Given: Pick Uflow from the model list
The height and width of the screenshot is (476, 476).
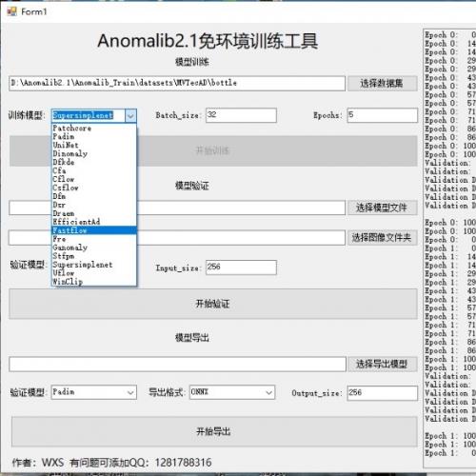Looking at the screenshot, I should (x=94, y=273).
